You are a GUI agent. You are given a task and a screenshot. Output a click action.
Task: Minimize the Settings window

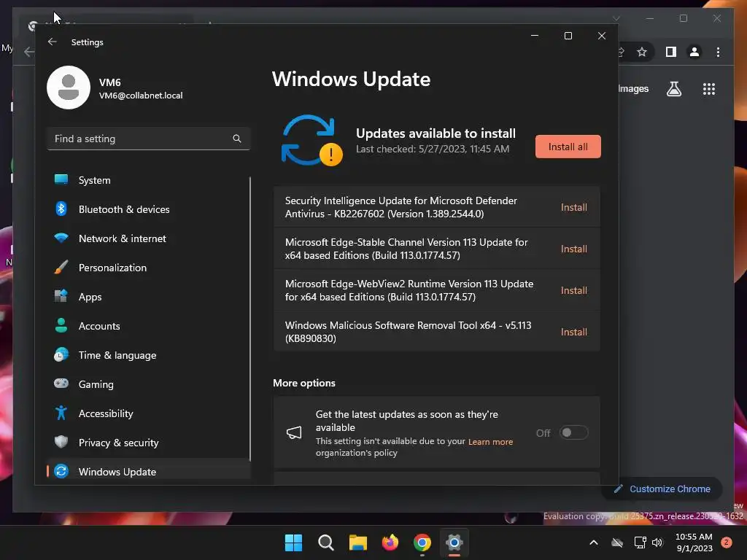(x=535, y=36)
